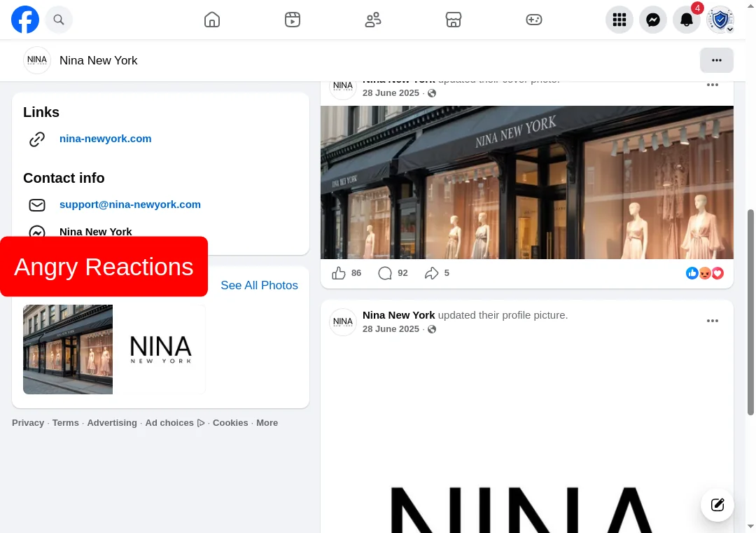This screenshot has width=756, height=533.
Task: Open the Gaming tab icon
Action: [x=534, y=20]
